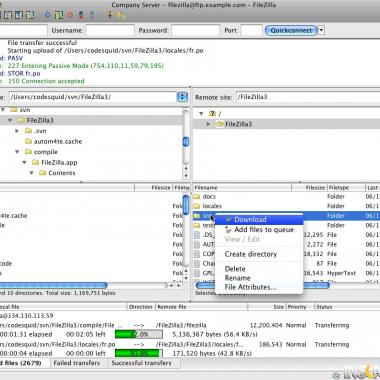Viewport: 380px width, 380px height.
Task: Select the docs folder in remote list
Action: point(209,197)
